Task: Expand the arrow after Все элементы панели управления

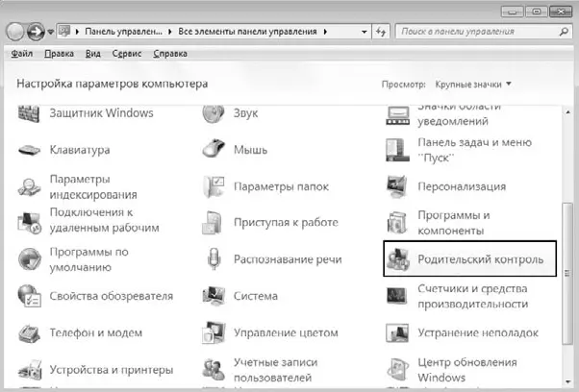Action: 325,32
